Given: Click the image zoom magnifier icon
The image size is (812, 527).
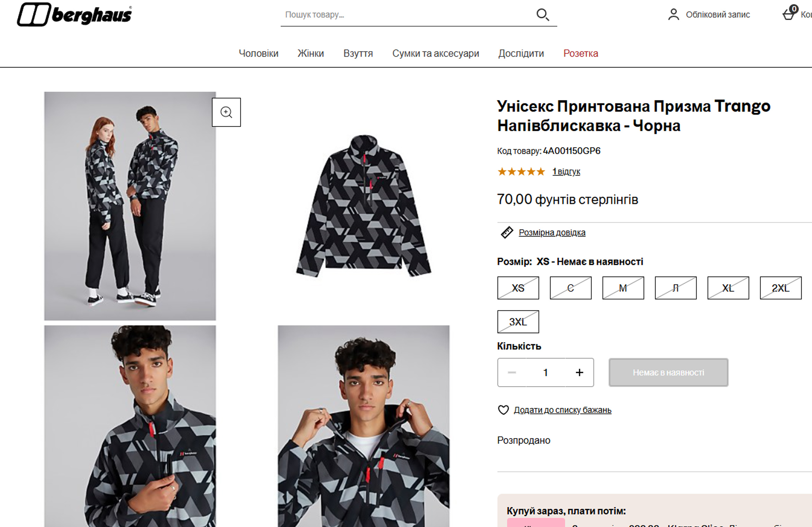Looking at the screenshot, I should tap(226, 112).
